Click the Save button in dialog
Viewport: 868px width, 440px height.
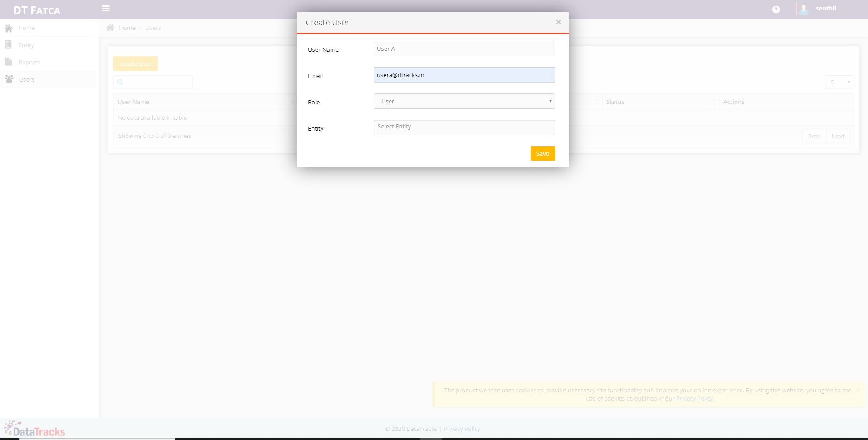click(x=542, y=153)
